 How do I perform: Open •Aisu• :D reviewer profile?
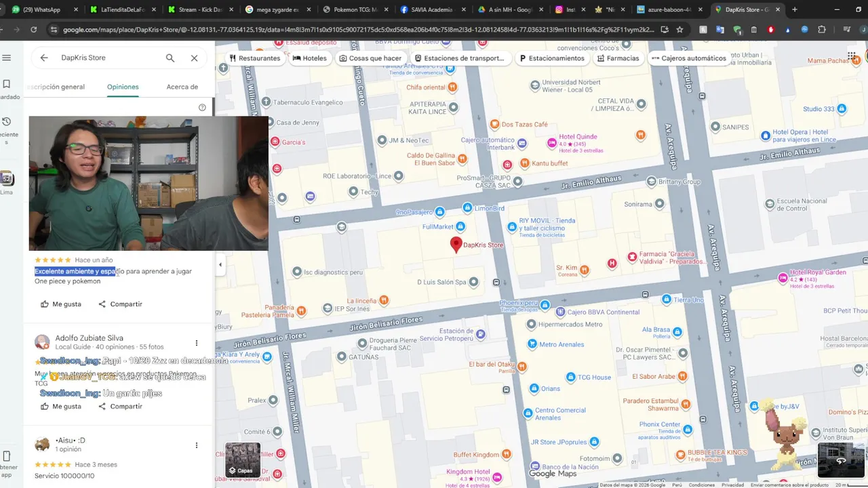pyautogui.click(x=70, y=441)
